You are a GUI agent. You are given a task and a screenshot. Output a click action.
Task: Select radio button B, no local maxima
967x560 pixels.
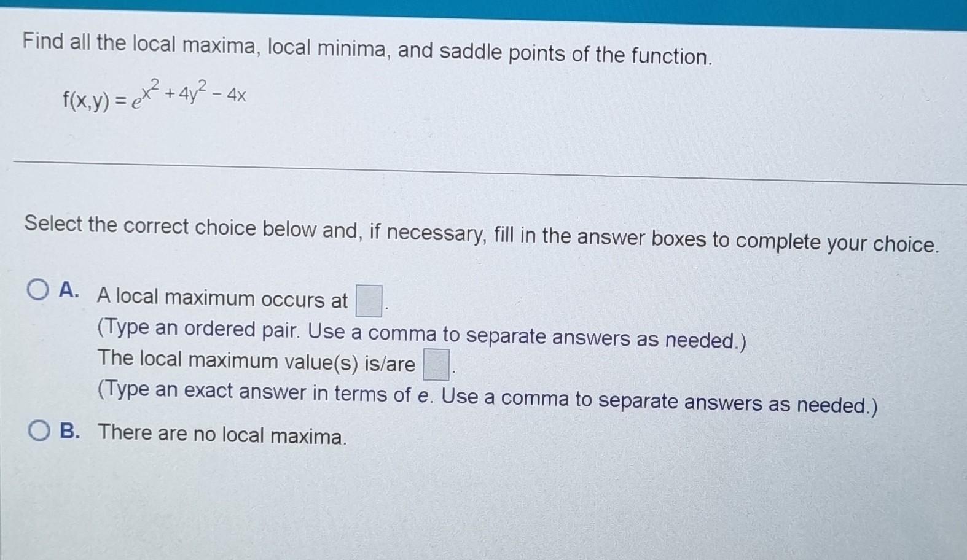(41, 430)
